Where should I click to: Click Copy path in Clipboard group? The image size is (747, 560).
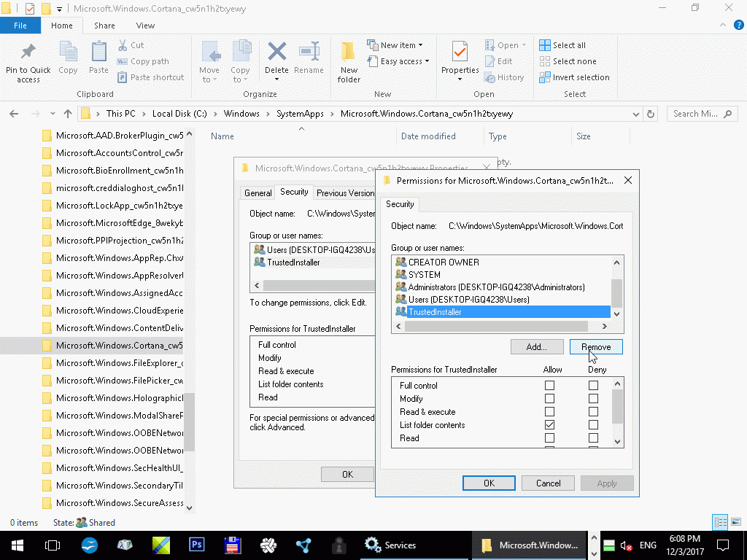point(143,61)
